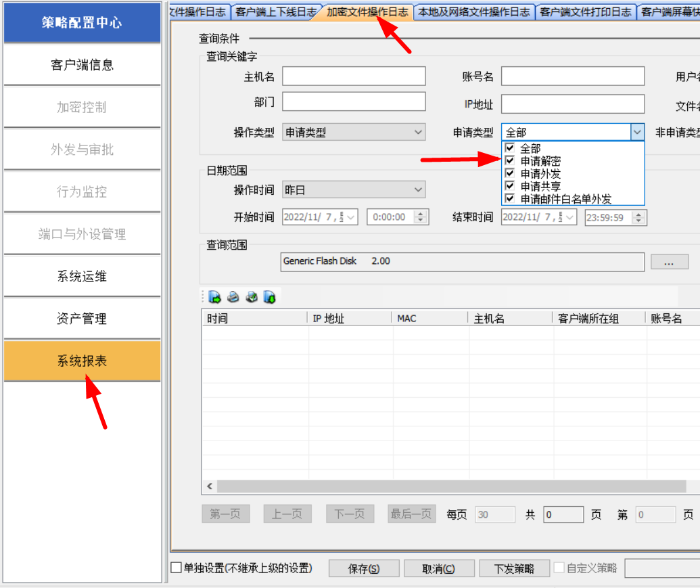Click the printer icon with green checkmark
The image size is (700, 588).
(x=252, y=297)
